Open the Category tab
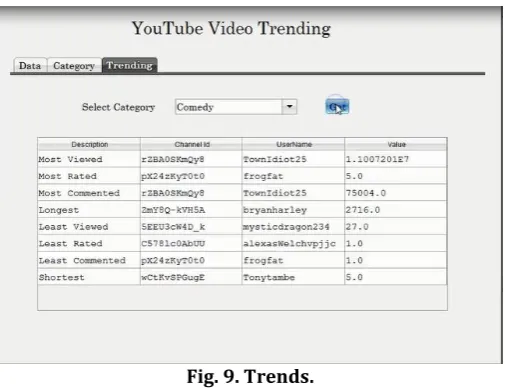The height and width of the screenshot is (390, 505). (74, 65)
